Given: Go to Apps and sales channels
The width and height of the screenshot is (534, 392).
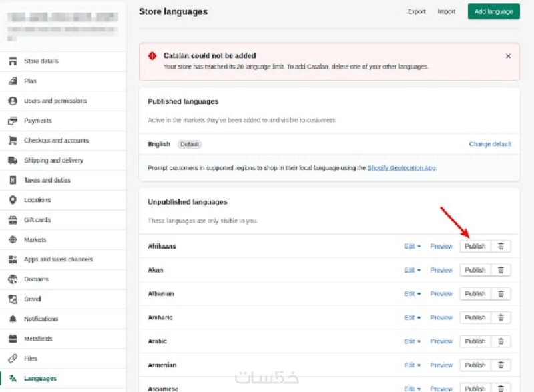Looking at the screenshot, I should (x=58, y=259).
